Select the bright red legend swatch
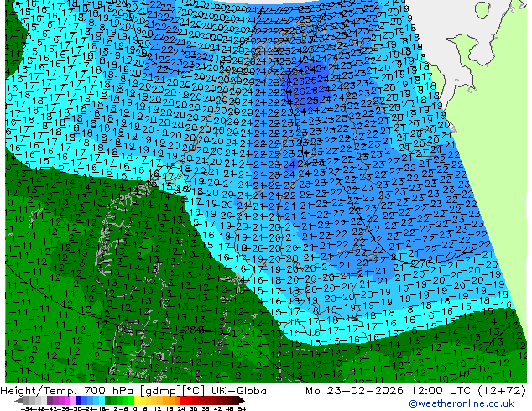Viewport: 532px width, 411px height. [183, 400]
